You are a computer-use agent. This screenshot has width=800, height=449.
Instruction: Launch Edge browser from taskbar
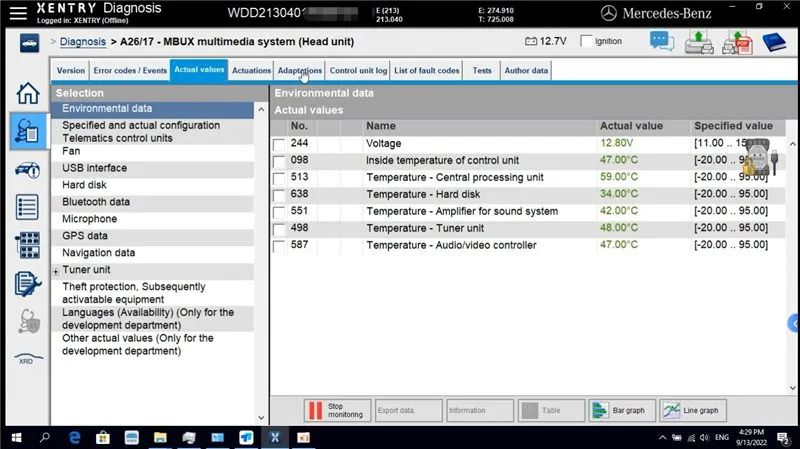click(x=74, y=437)
